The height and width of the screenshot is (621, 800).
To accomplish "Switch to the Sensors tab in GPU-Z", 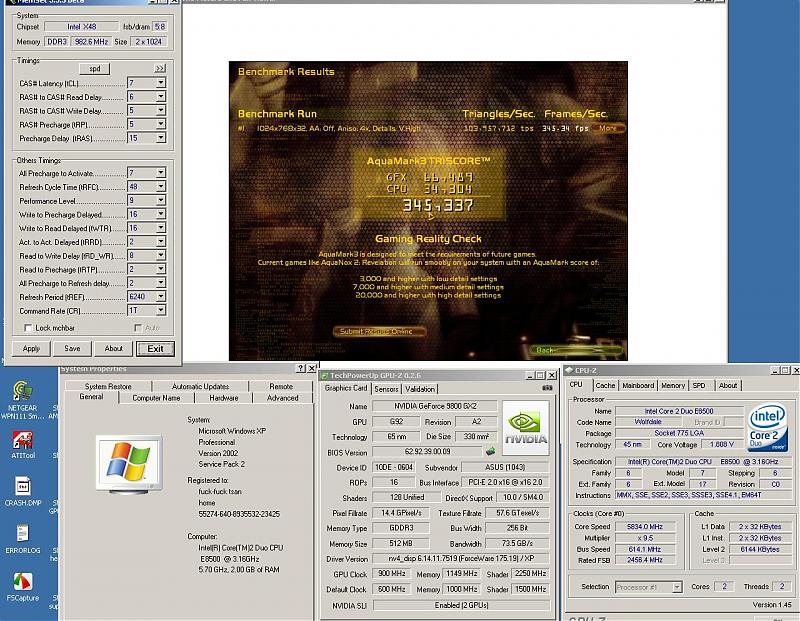I will 386,389.
